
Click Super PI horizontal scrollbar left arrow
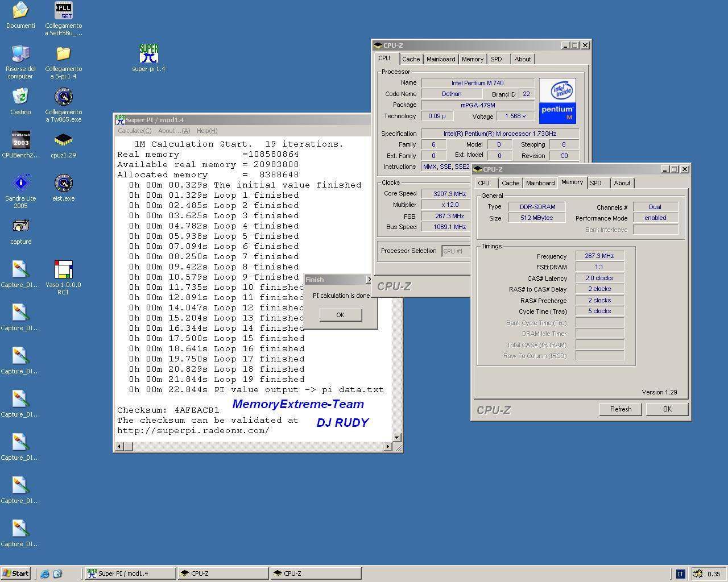[119, 447]
